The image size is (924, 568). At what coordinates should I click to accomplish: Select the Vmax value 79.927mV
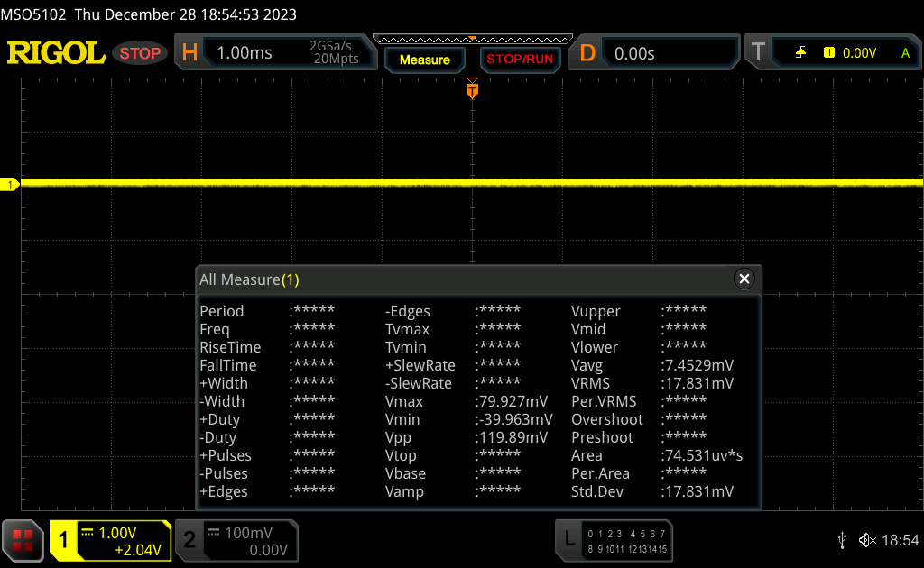(x=512, y=401)
